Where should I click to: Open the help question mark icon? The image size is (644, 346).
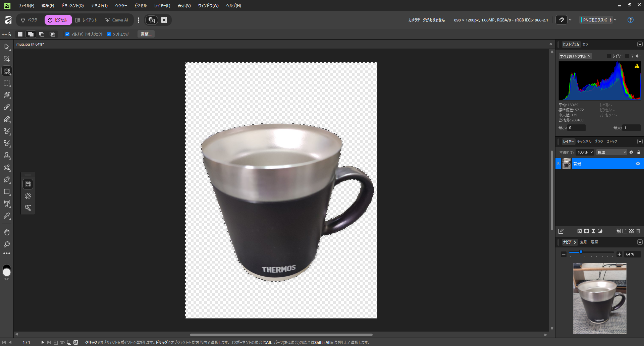(631, 20)
